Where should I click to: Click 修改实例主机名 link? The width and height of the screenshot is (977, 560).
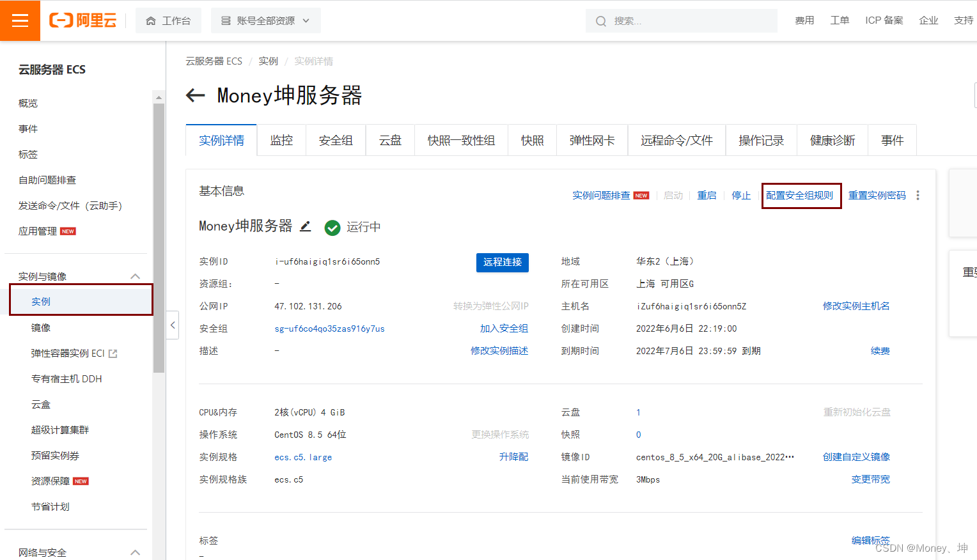pyautogui.click(x=856, y=306)
